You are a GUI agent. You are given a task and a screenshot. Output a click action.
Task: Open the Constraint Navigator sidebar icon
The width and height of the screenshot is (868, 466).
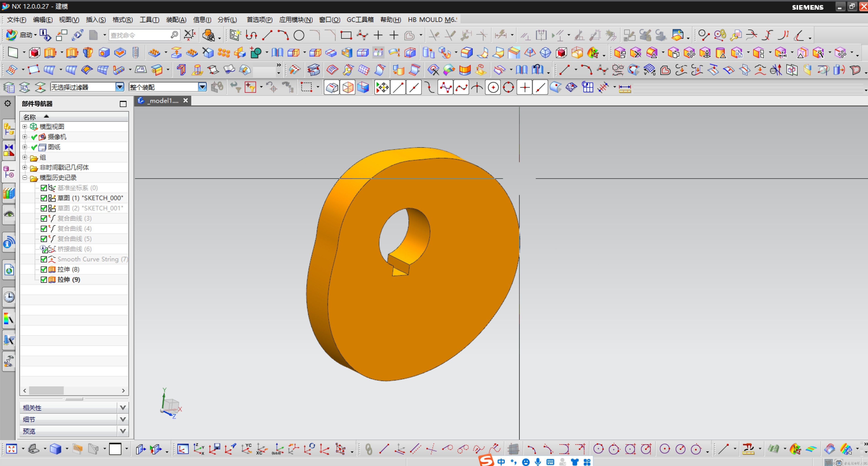coord(9,150)
